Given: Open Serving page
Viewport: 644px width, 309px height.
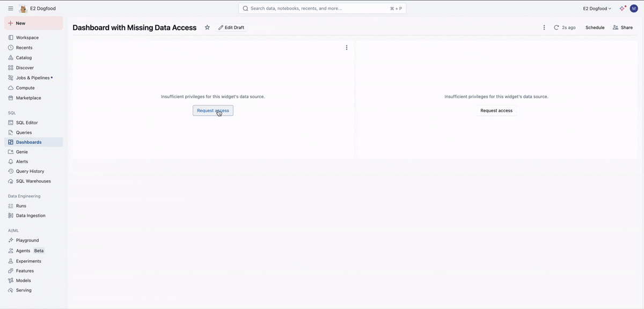Looking at the screenshot, I should [33, 290].
